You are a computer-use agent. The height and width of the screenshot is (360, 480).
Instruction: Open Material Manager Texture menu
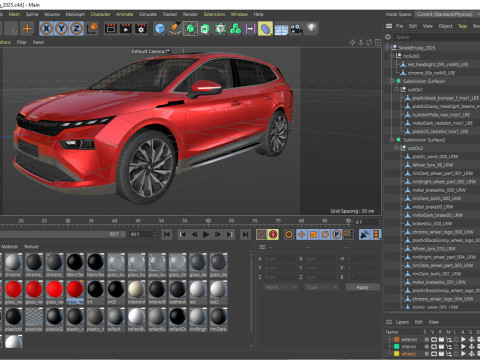(31, 247)
